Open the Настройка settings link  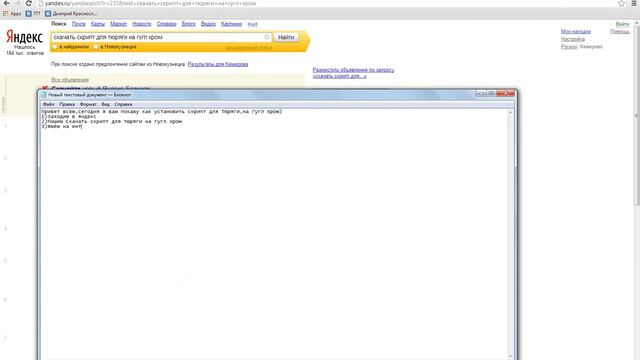tap(573, 39)
